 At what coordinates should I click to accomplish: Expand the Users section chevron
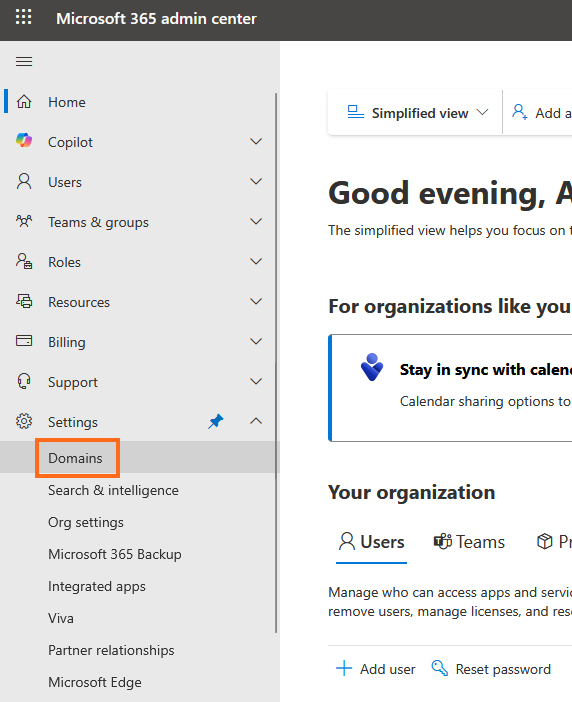click(256, 181)
